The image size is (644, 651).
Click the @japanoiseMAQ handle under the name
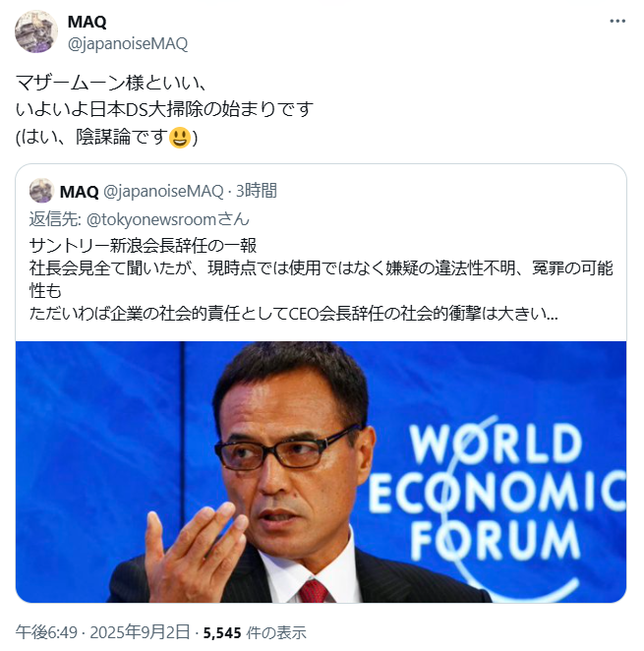[x=128, y=43]
